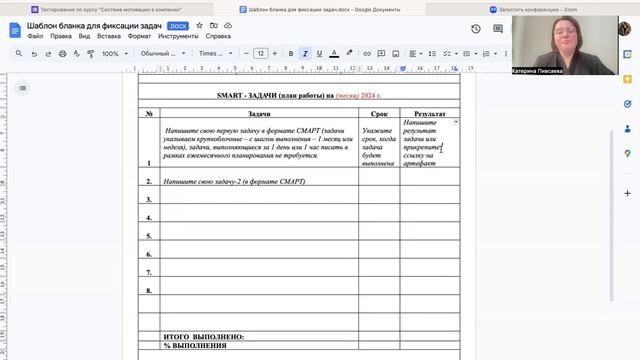Open highlight color tool
Screen dimensions: 640x360
[349, 53]
